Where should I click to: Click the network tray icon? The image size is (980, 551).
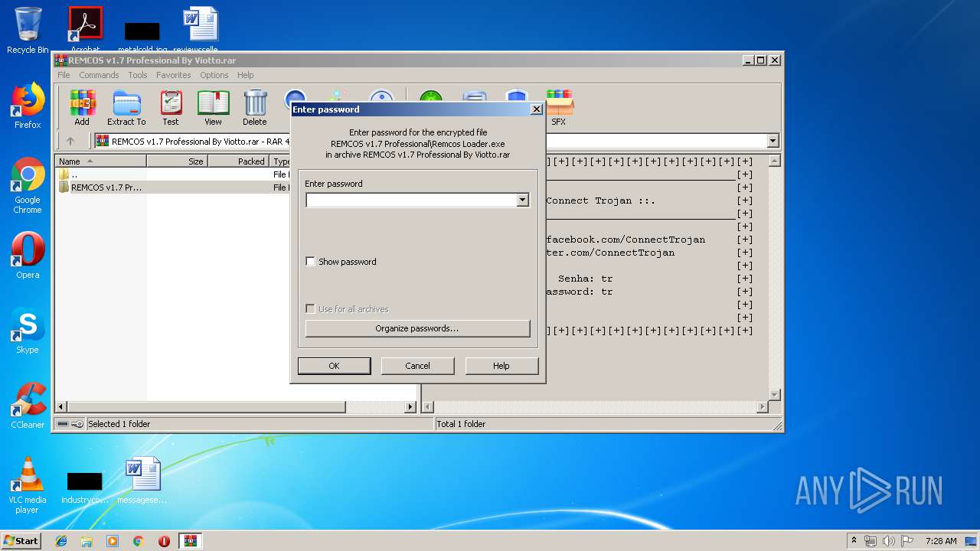[871, 541]
